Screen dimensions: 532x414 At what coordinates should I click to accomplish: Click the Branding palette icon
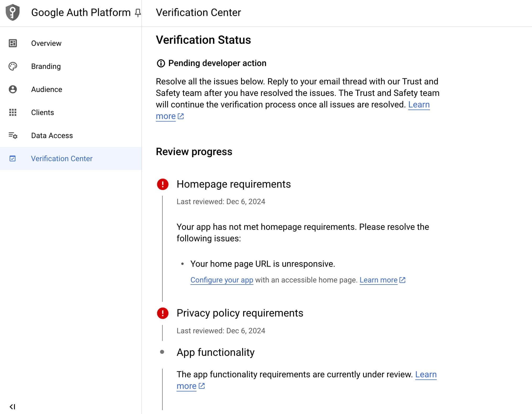[13, 66]
